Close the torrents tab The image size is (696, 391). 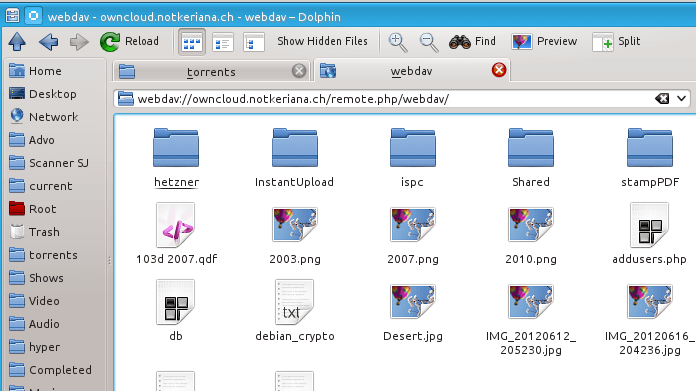click(x=299, y=71)
